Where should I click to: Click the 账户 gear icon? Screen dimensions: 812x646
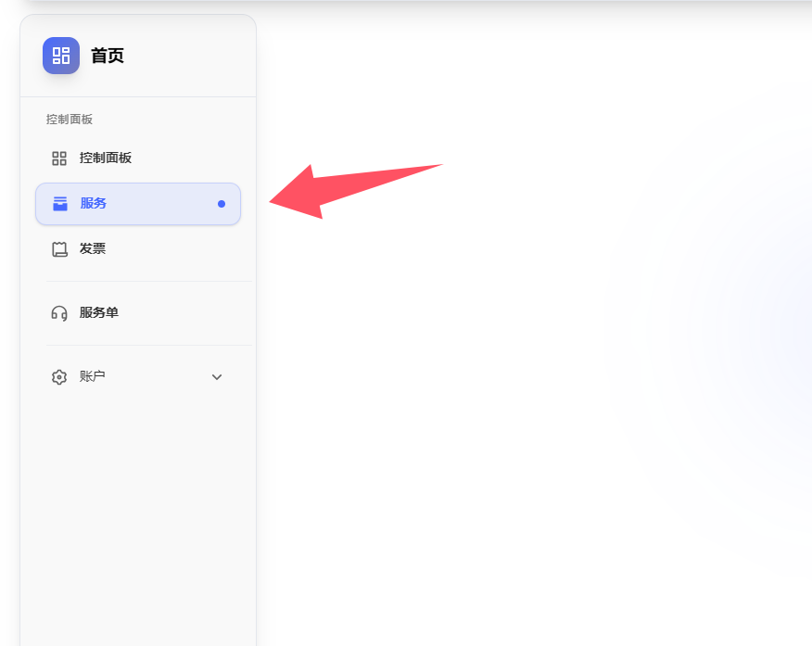[x=59, y=377]
